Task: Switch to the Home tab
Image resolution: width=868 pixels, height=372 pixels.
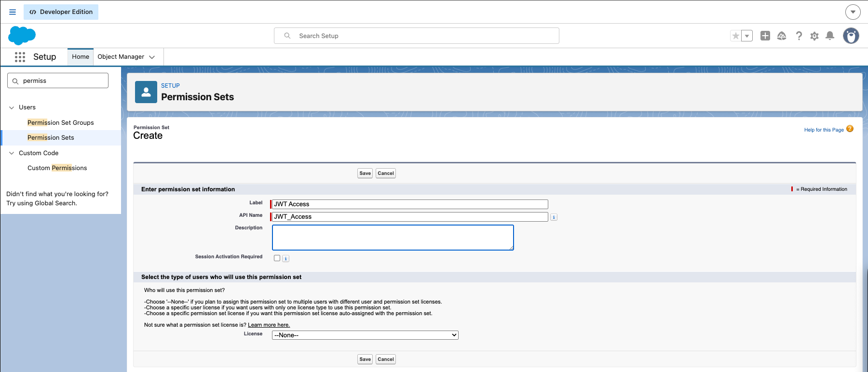Action: pos(81,57)
